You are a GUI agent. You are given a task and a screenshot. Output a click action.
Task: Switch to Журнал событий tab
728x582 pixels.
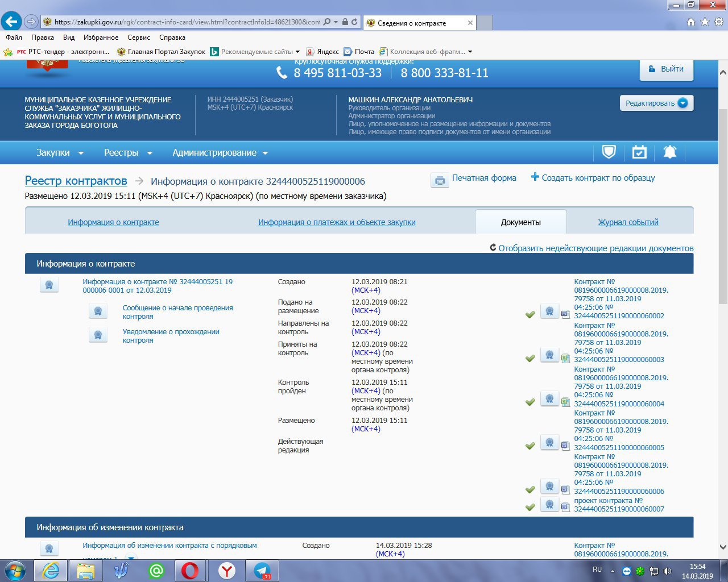pyautogui.click(x=628, y=222)
